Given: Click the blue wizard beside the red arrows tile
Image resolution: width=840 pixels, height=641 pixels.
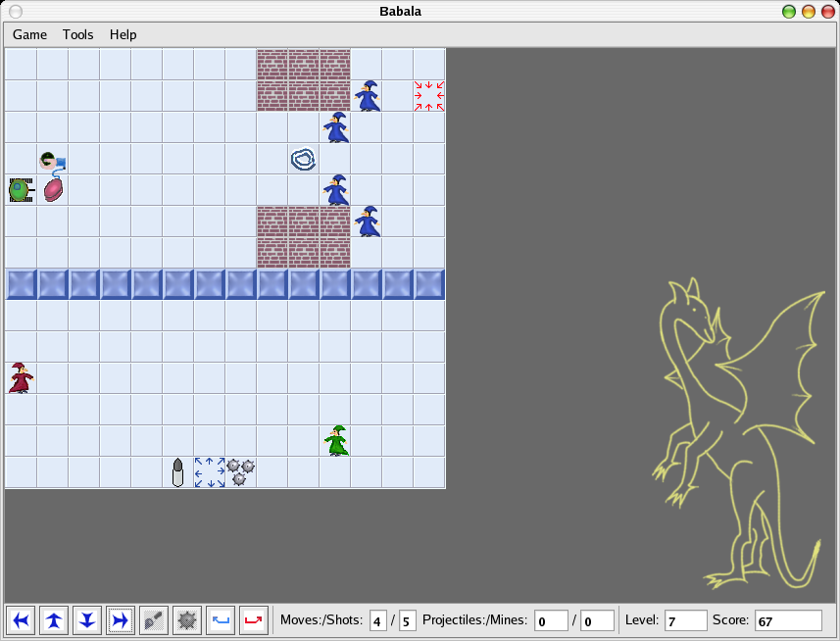Looking at the screenshot, I should [368, 96].
